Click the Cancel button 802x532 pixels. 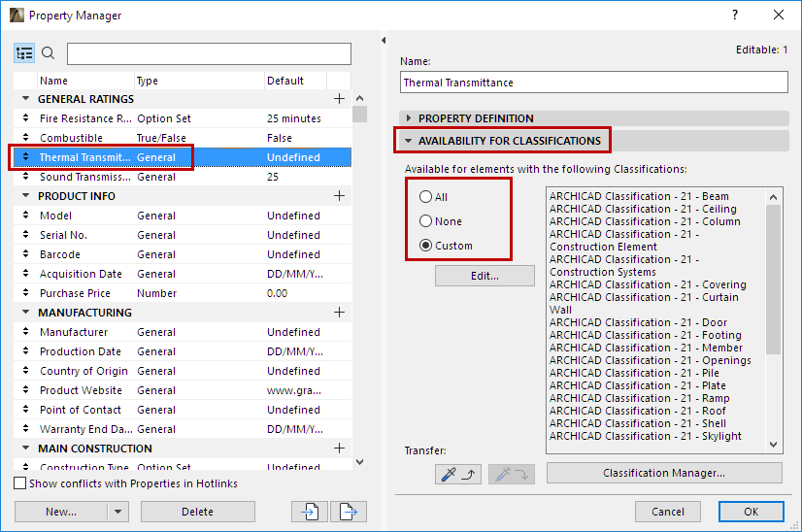tap(667, 512)
